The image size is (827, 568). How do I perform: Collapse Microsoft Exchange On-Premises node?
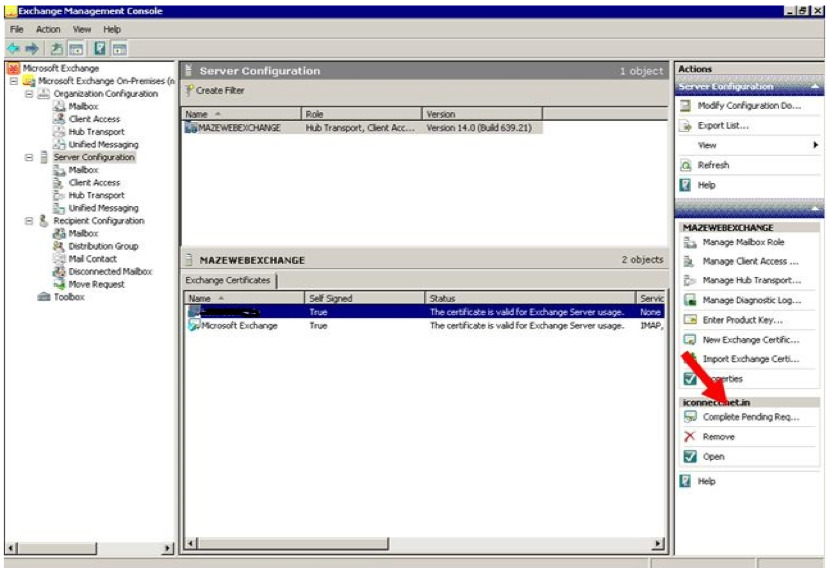(x=14, y=81)
